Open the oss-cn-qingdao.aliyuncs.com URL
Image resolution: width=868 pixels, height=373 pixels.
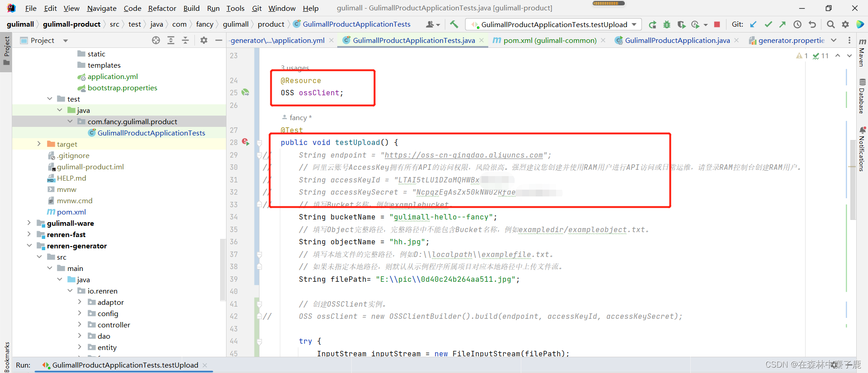coord(463,155)
